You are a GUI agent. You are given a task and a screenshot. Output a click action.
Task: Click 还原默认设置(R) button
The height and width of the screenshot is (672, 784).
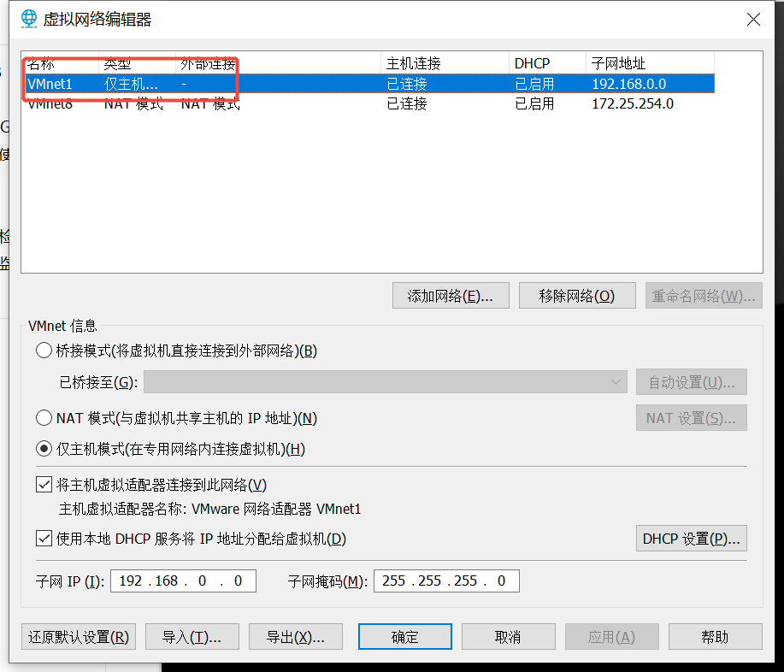(x=79, y=636)
